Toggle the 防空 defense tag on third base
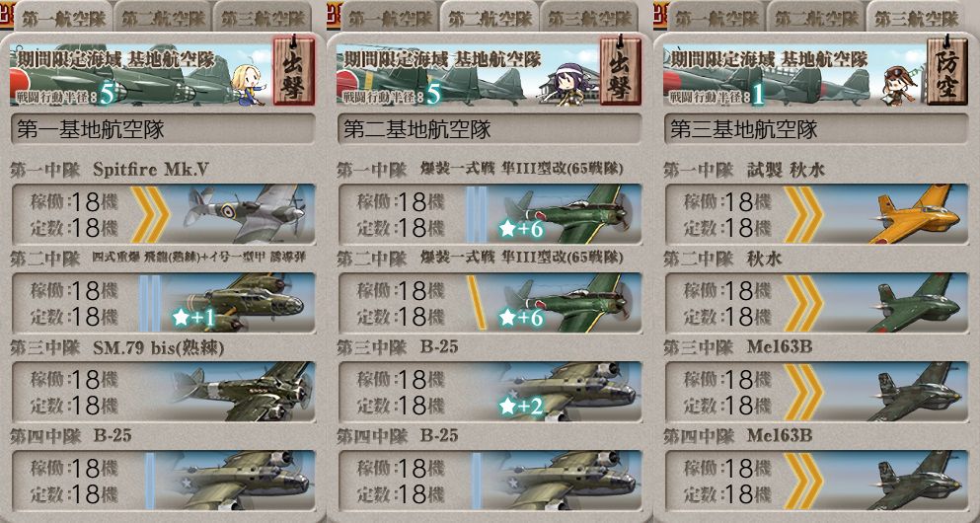The image size is (980, 523). pyautogui.click(x=946, y=71)
